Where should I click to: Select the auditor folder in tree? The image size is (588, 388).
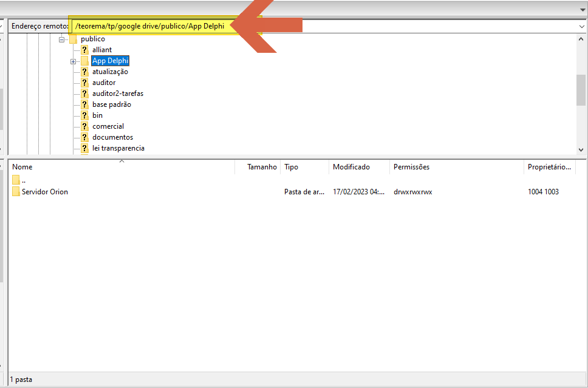[x=104, y=83]
